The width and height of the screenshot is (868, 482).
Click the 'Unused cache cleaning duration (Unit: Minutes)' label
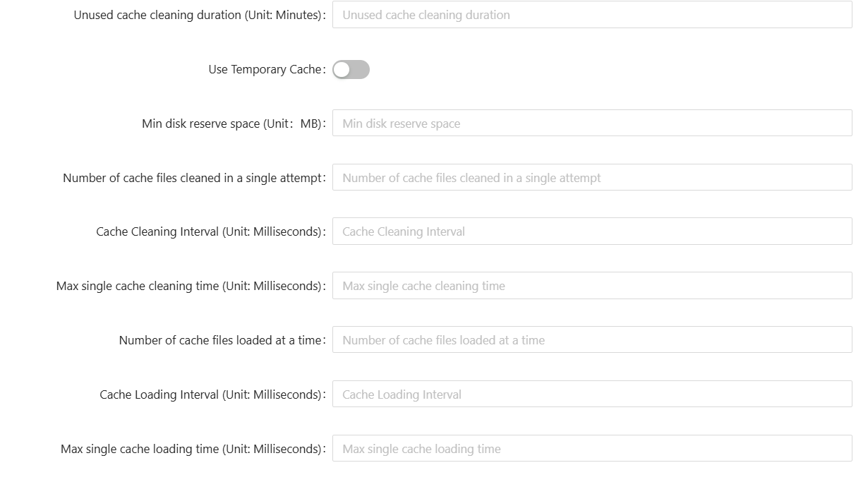(198, 15)
